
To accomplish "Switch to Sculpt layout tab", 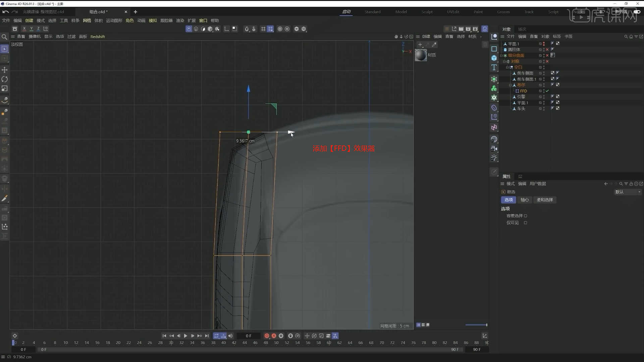I will 427,12.
